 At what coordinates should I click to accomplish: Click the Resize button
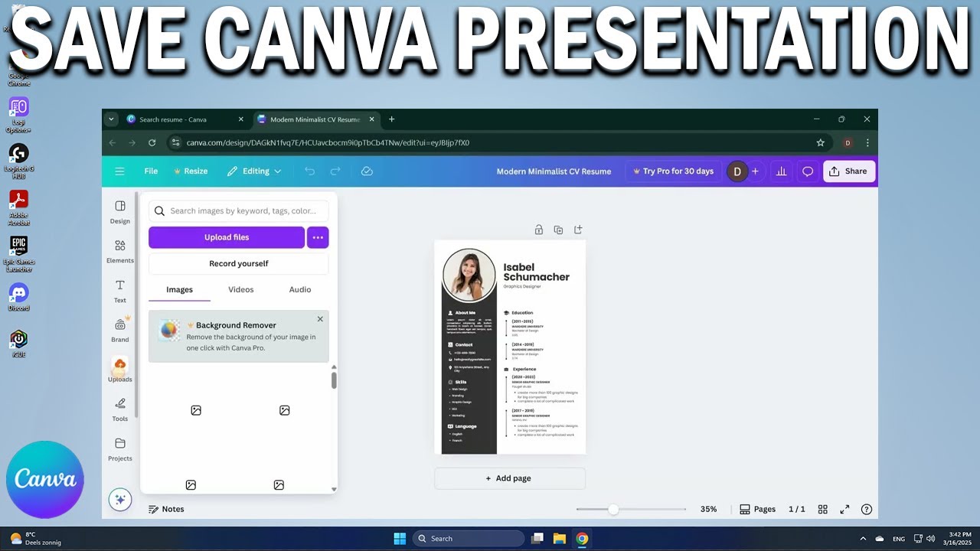point(190,171)
